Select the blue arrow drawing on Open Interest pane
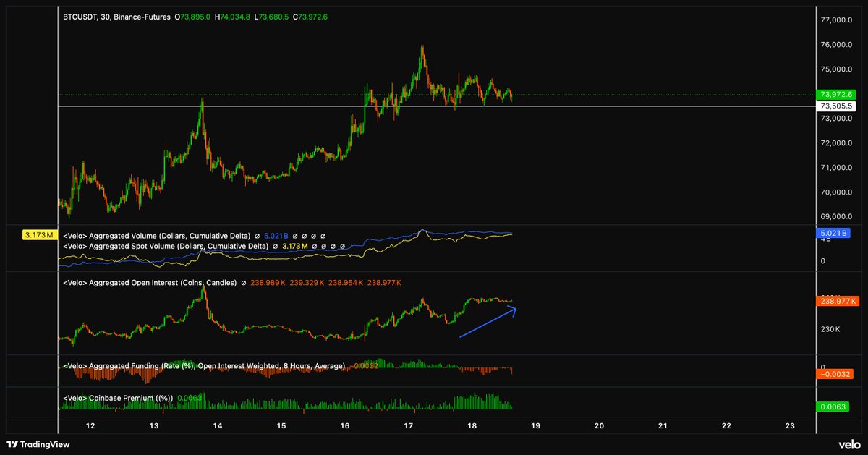The image size is (868, 455). pos(488,323)
